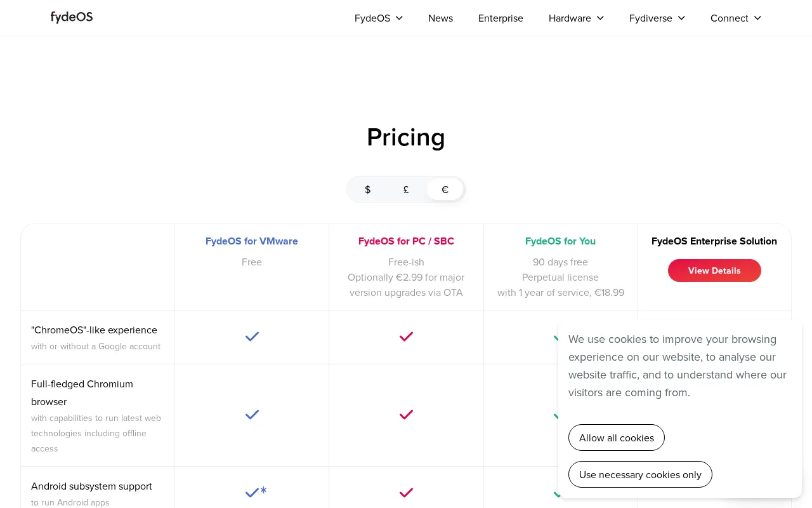Click '90 days free' under FydeOS for You
Image resolution: width=812 pixels, height=508 pixels.
click(x=560, y=262)
